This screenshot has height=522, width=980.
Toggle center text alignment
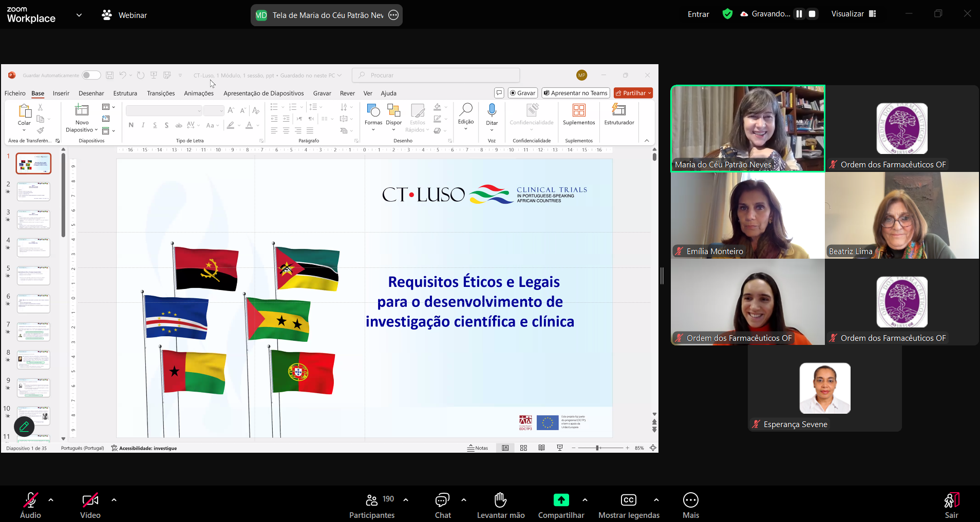(286, 131)
